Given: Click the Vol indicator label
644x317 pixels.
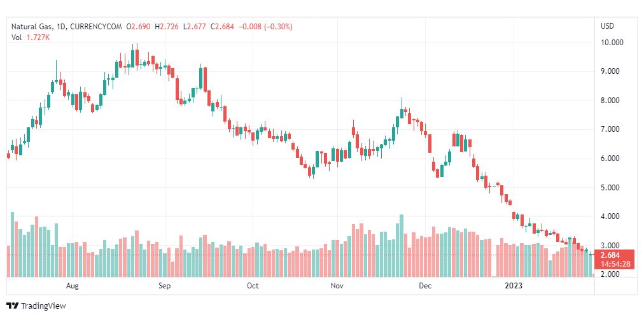Looking at the screenshot, I should point(16,37).
